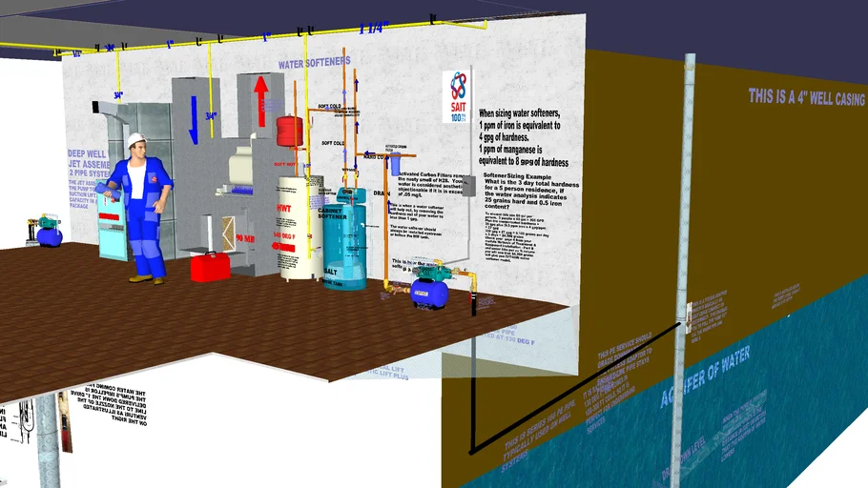Click the red expansion tank
868x488 pixels.
coord(290,131)
